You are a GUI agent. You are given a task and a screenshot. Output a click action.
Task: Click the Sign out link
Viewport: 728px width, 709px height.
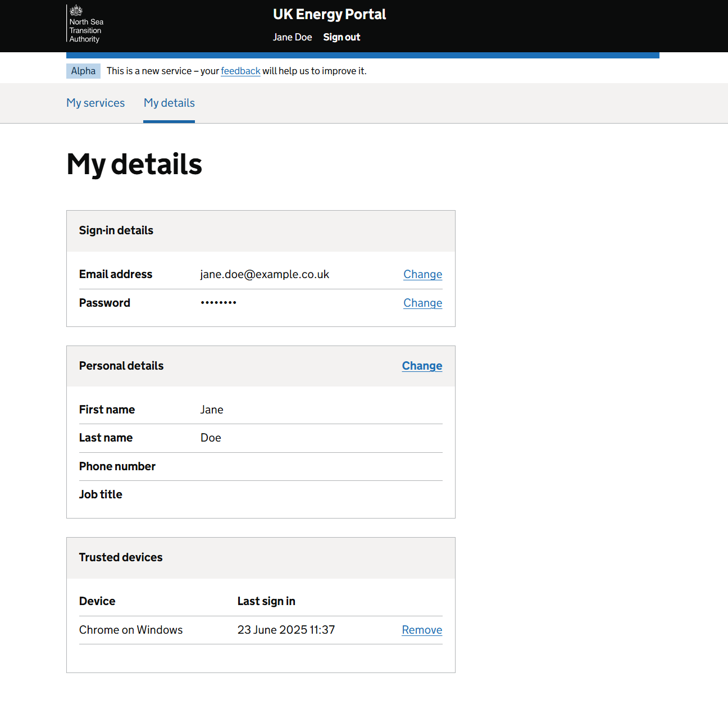click(x=342, y=37)
